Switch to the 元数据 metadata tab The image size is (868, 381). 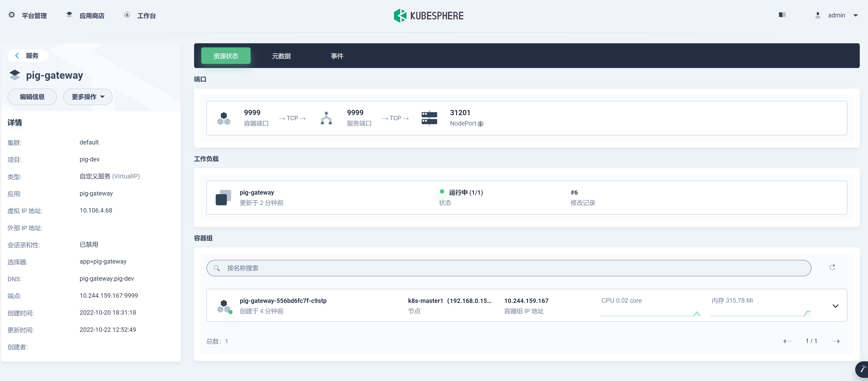pos(281,56)
